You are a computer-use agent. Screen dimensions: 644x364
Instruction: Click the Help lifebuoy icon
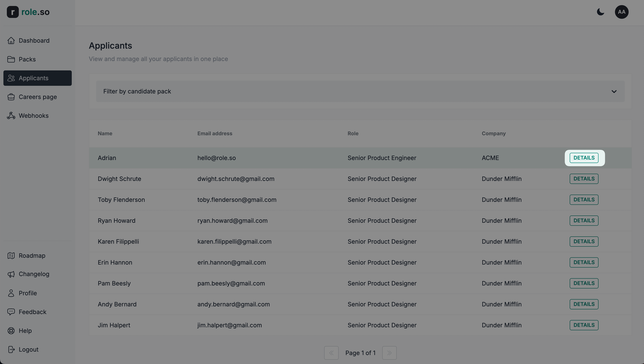11,331
